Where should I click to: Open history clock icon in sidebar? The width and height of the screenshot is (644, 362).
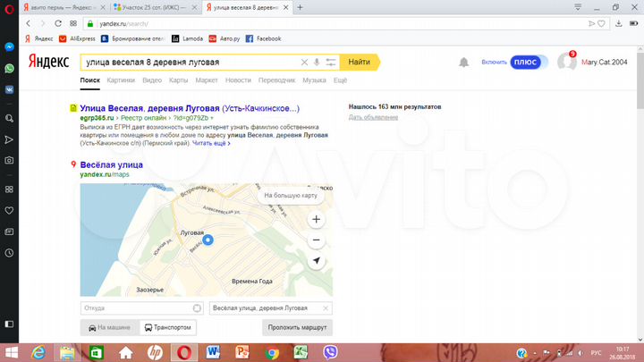9,253
